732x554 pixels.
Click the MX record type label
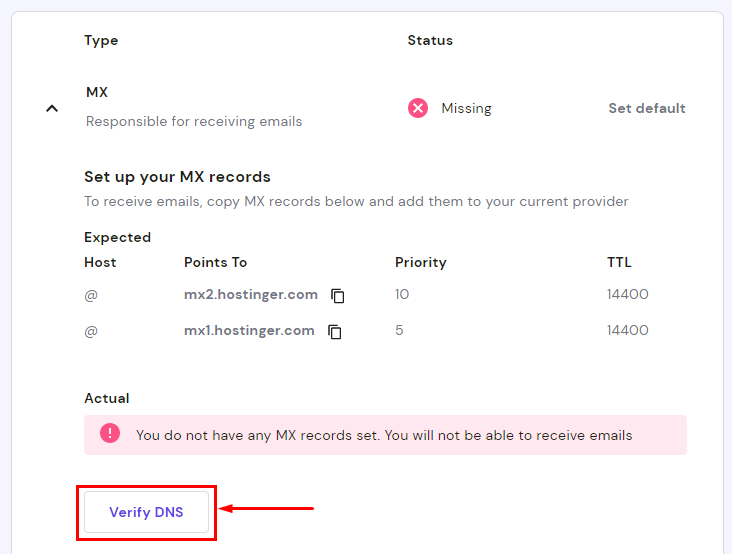97,92
